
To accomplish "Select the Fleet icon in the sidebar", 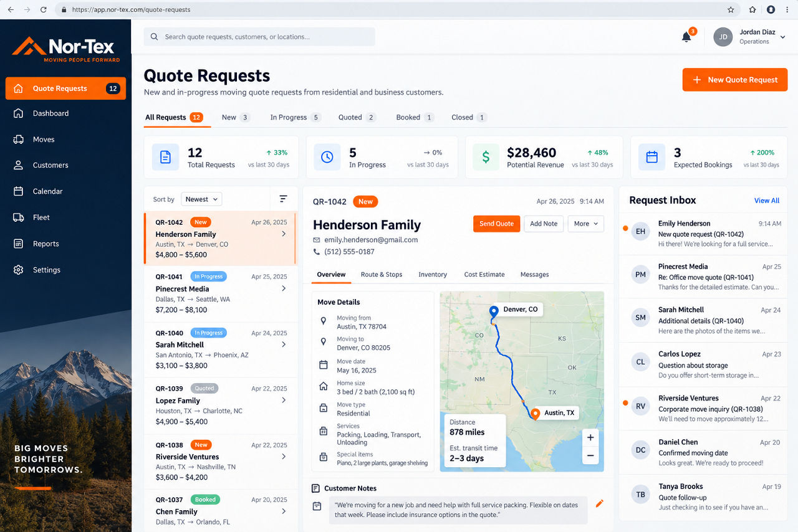I will coord(19,217).
